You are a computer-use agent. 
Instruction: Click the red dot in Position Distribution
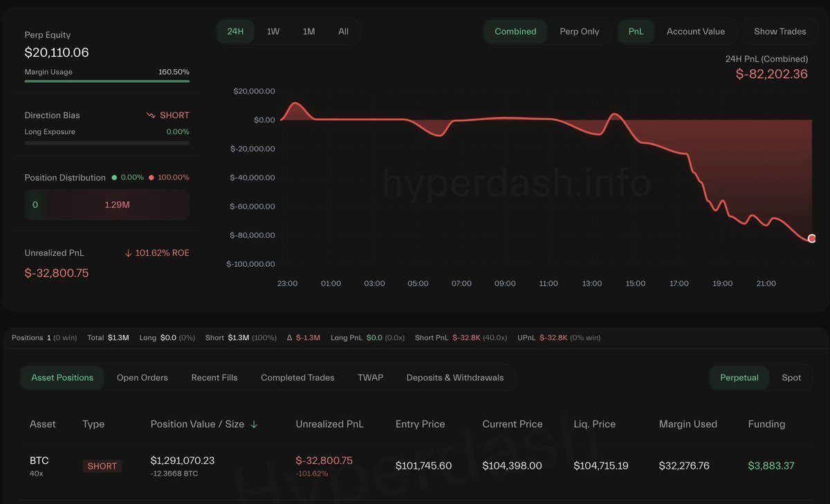151,178
